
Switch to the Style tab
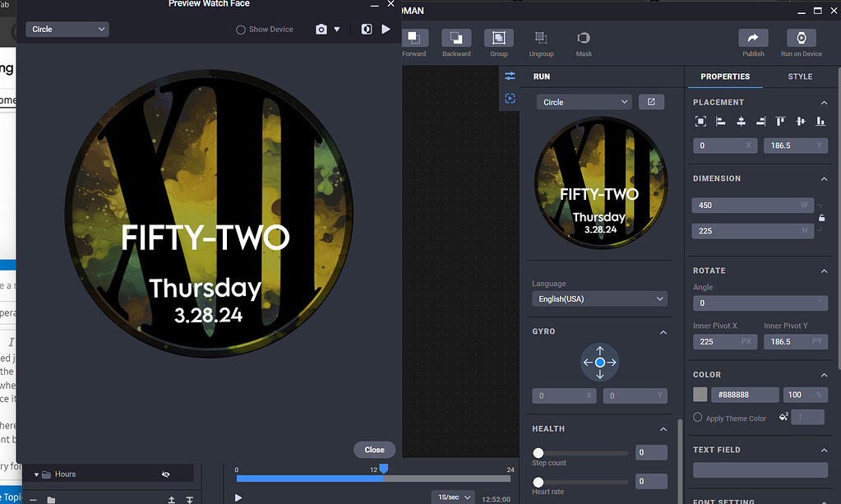[x=800, y=76]
